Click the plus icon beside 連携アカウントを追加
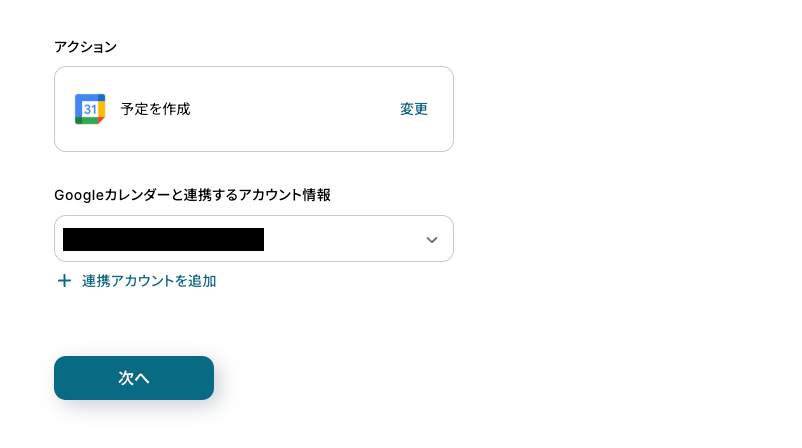Image resolution: width=802 pixels, height=448 pixels. point(64,281)
